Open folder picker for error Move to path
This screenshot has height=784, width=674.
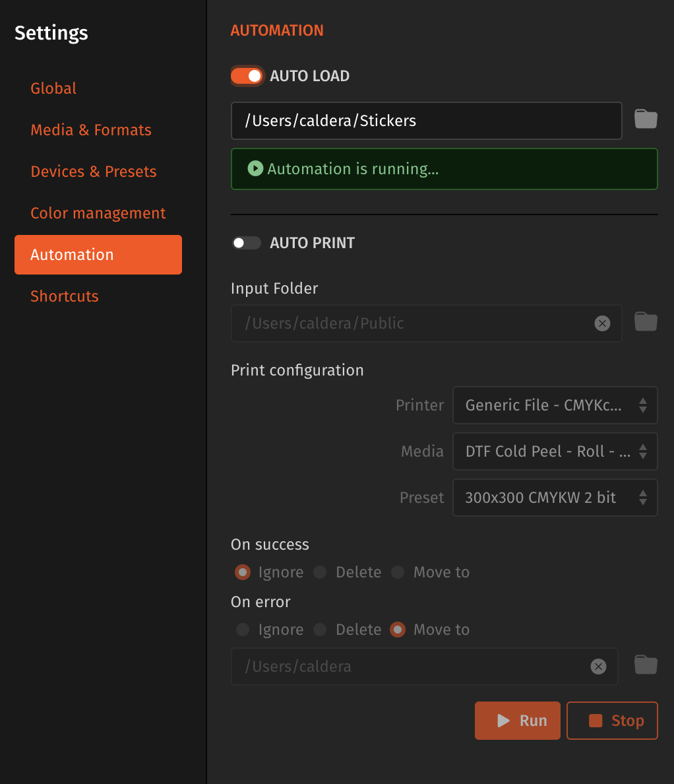point(646,665)
